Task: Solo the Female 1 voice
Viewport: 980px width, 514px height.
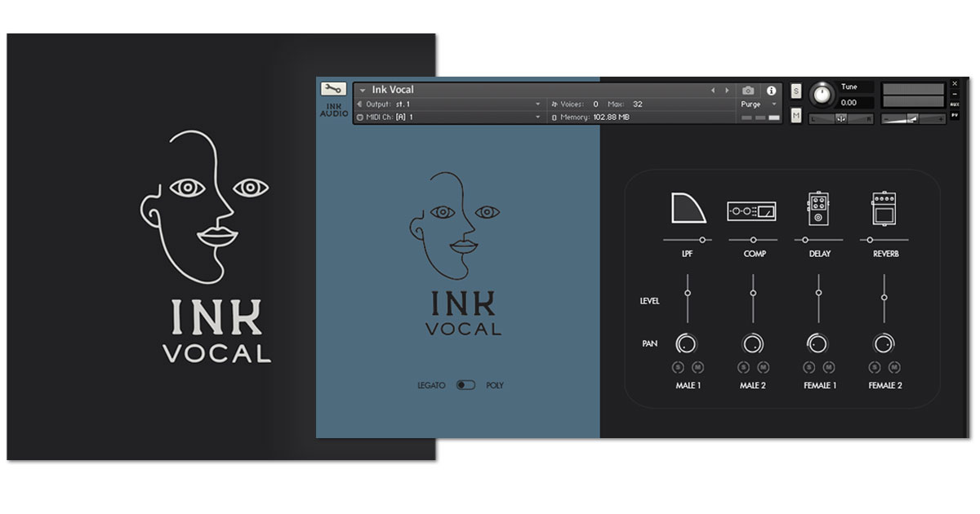Action: click(x=809, y=367)
